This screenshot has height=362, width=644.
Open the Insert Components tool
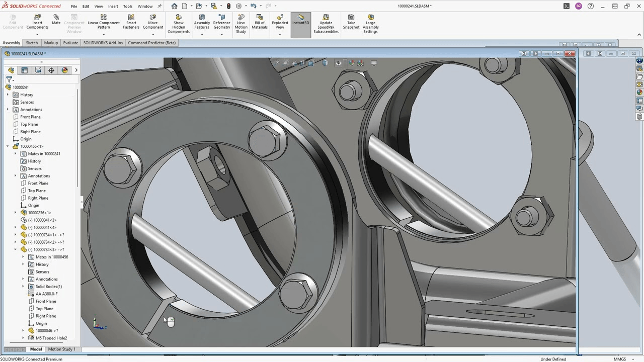pyautogui.click(x=37, y=23)
